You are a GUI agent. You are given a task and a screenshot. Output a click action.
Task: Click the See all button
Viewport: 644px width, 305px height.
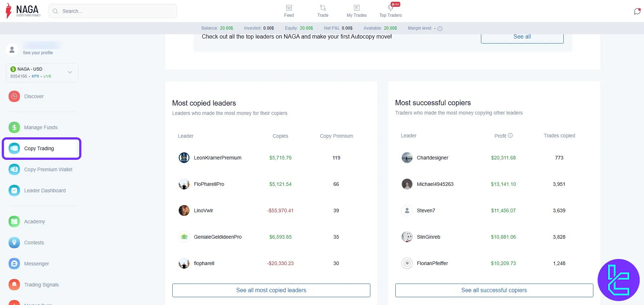522,37
